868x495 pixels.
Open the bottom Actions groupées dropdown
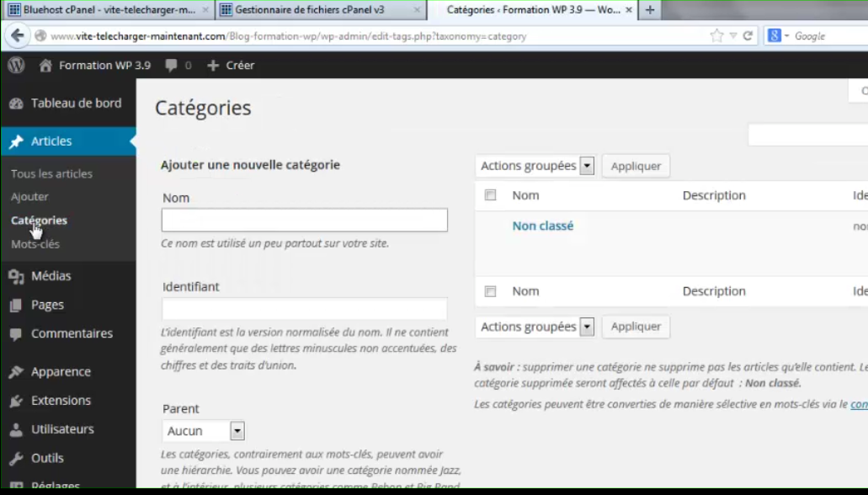[535, 327]
